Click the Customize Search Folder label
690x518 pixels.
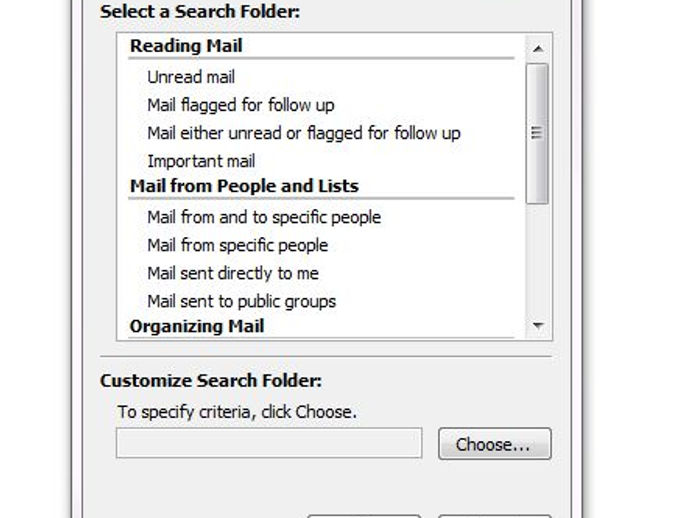pos(211,381)
